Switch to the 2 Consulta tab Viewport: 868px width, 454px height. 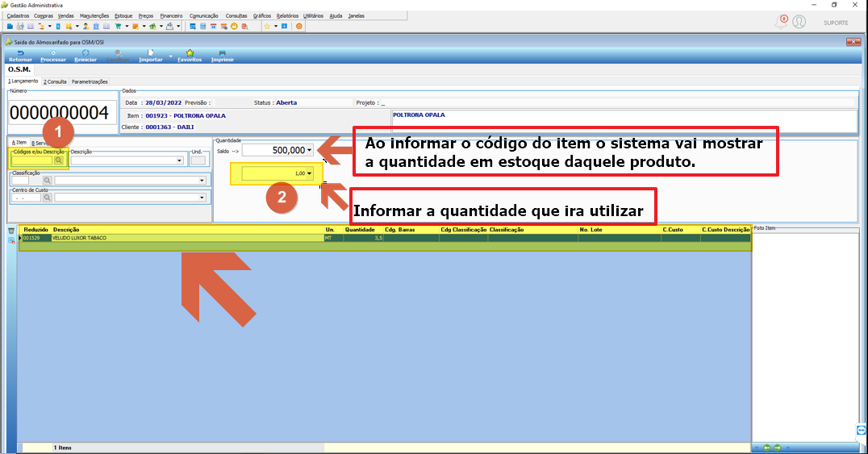(x=56, y=81)
